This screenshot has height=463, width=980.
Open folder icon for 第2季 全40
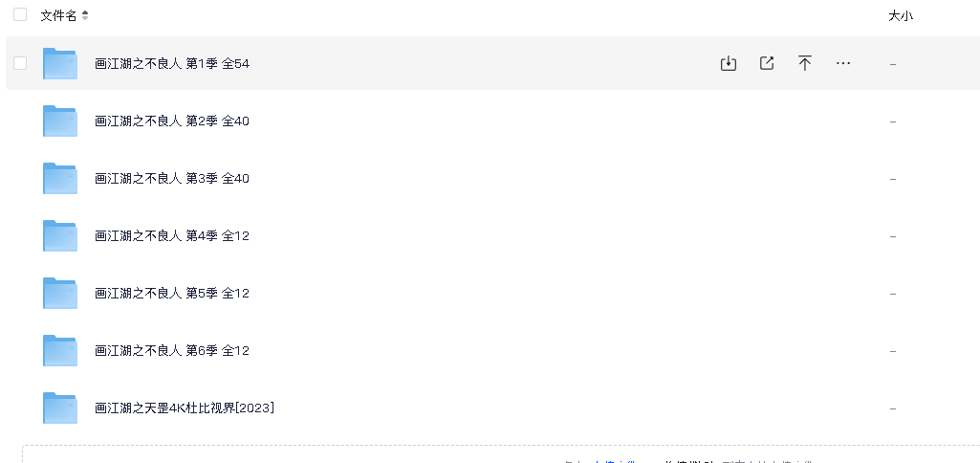[x=60, y=121]
